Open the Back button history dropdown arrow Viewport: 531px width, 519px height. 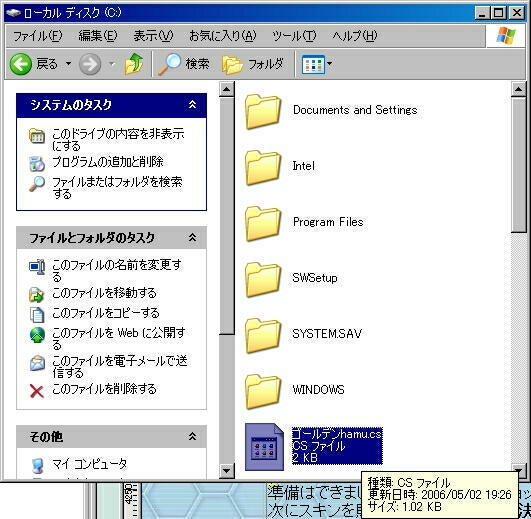(68, 64)
